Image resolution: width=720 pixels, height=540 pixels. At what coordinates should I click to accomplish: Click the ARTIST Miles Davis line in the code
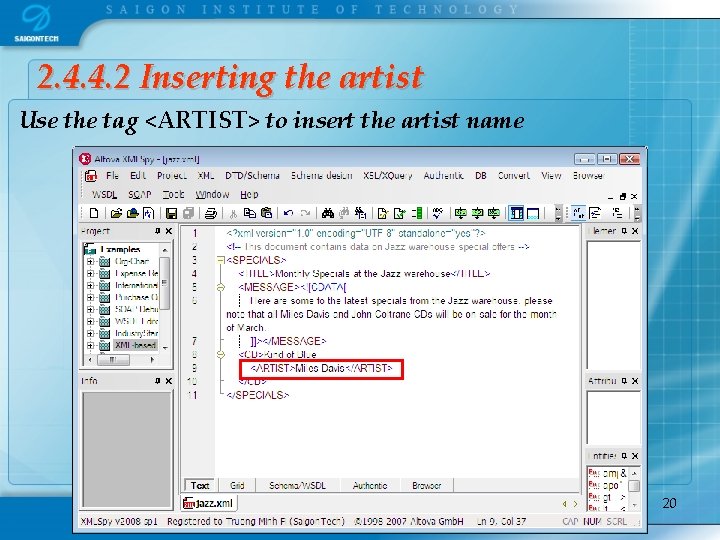321,368
